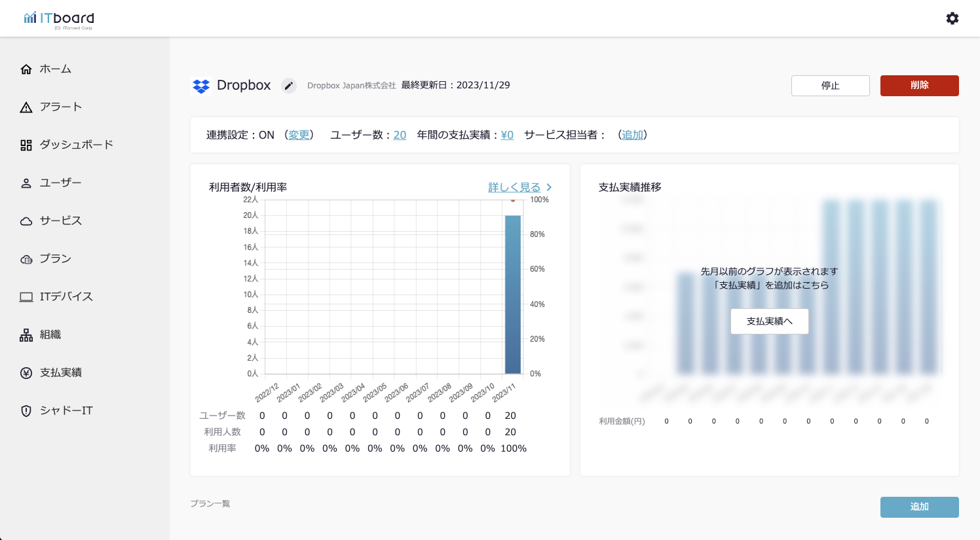Click the settings gear icon
This screenshot has height=540, width=980.
point(952,18)
